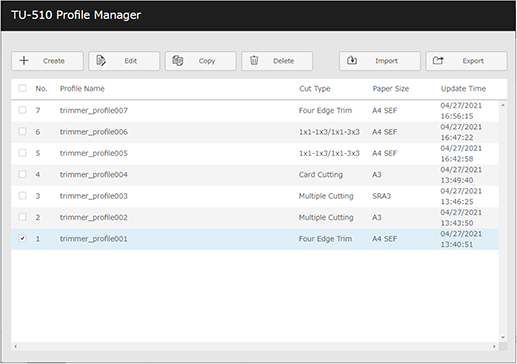Screen dimensions: 517x364
Task: Select the trimmer_profile004 name
Action: [94, 174]
